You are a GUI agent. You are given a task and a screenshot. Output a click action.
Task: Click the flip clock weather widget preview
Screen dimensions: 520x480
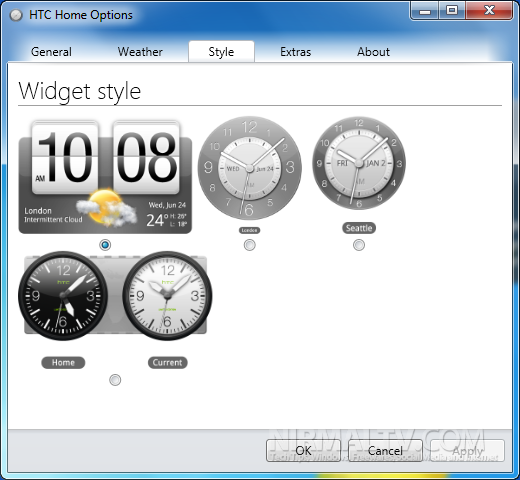pyautogui.click(x=105, y=177)
